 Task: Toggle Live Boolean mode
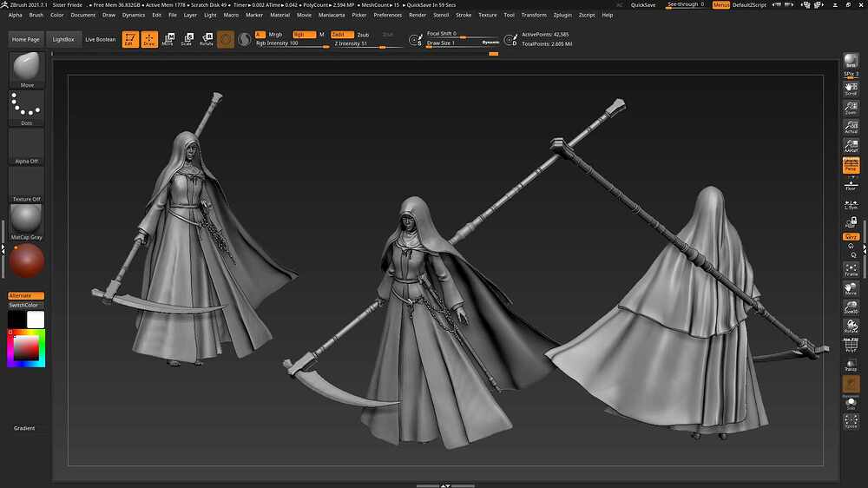[x=100, y=39]
